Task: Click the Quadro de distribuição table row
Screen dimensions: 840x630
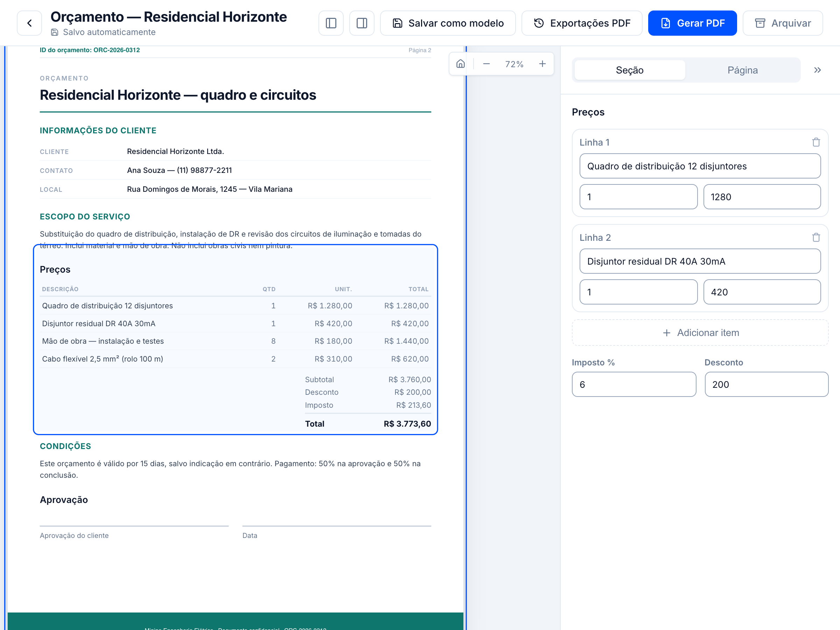Action: click(x=235, y=306)
